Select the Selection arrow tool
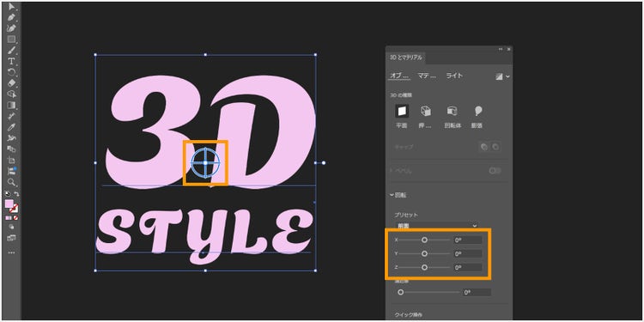This screenshot has height=322, width=644. [11, 6]
